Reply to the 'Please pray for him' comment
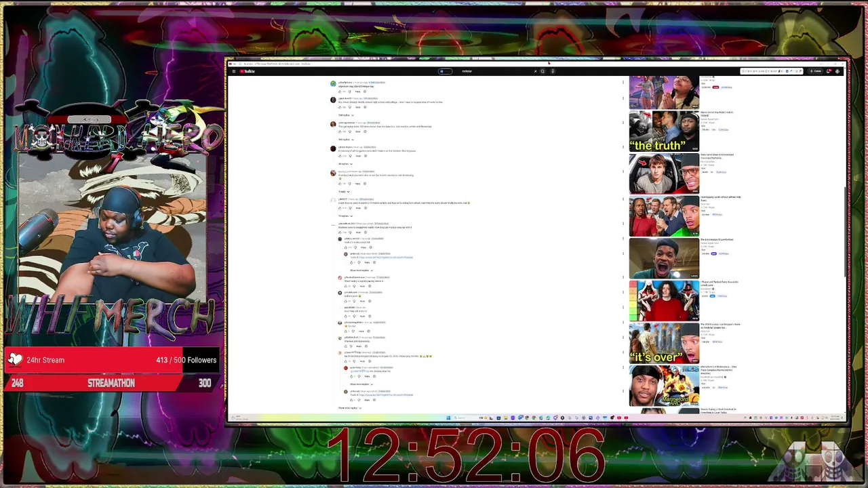868x488 pixels. tap(361, 361)
